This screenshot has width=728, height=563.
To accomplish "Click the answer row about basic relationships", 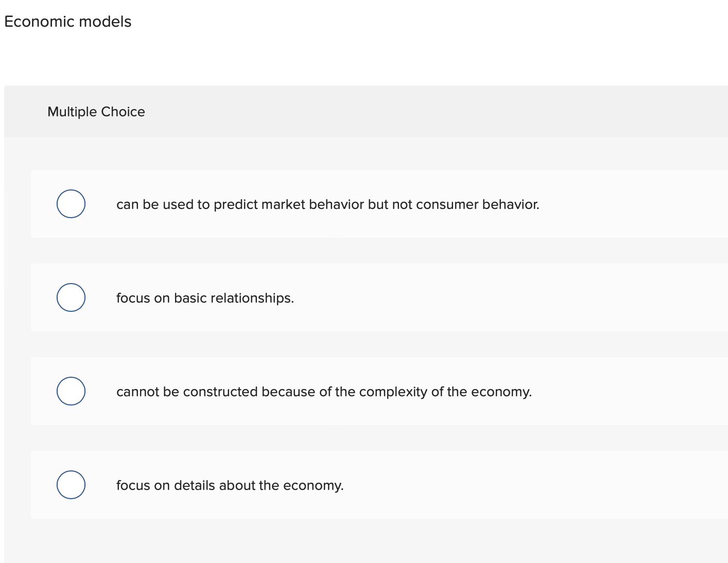I will [x=360, y=297].
